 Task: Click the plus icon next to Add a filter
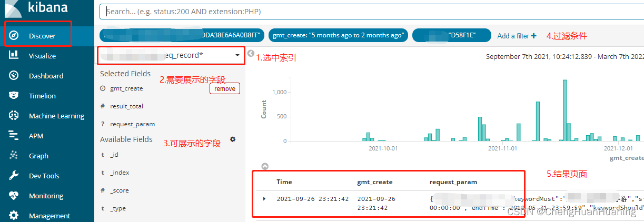coord(534,36)
